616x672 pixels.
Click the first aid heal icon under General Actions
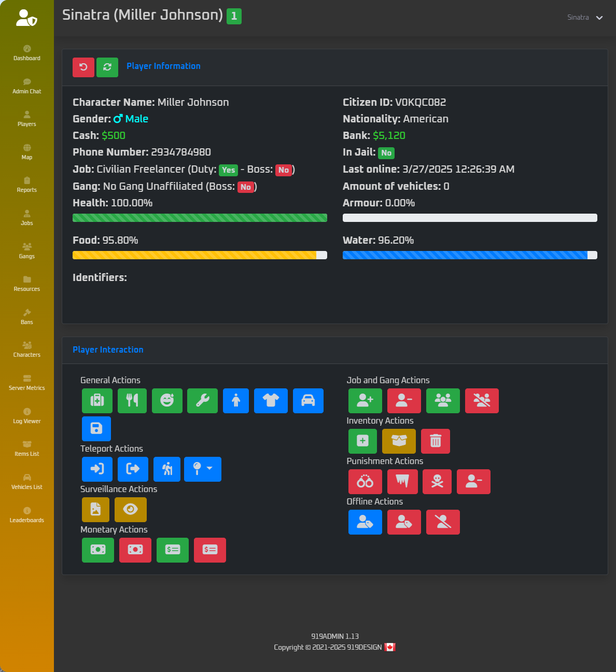click(x=97, y=401)
